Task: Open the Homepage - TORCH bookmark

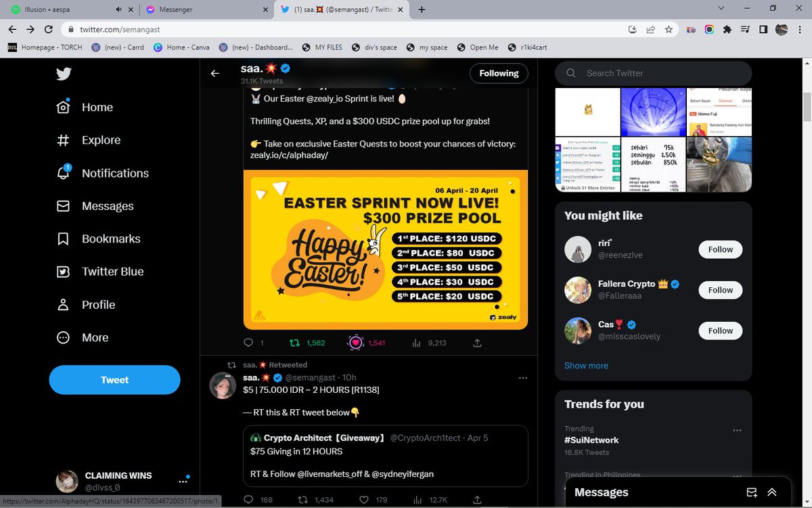Action: pos(45,47)
